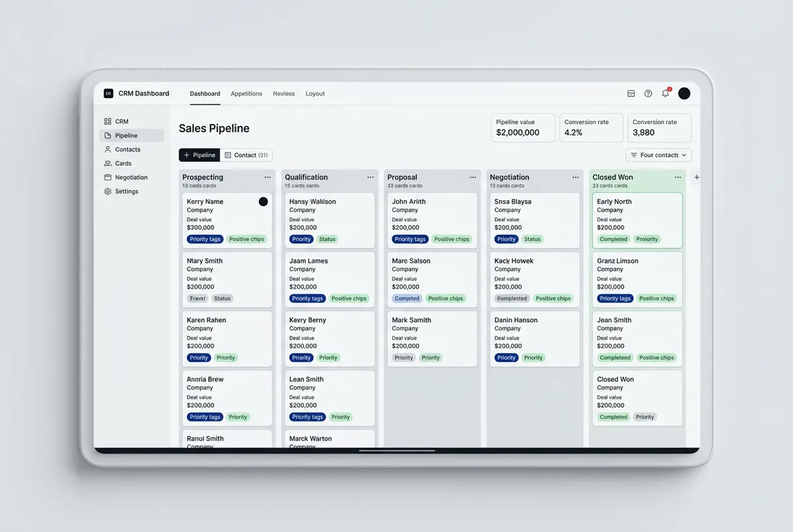
Task: Select Contacts in the sidebar
Action: (132, 149)
